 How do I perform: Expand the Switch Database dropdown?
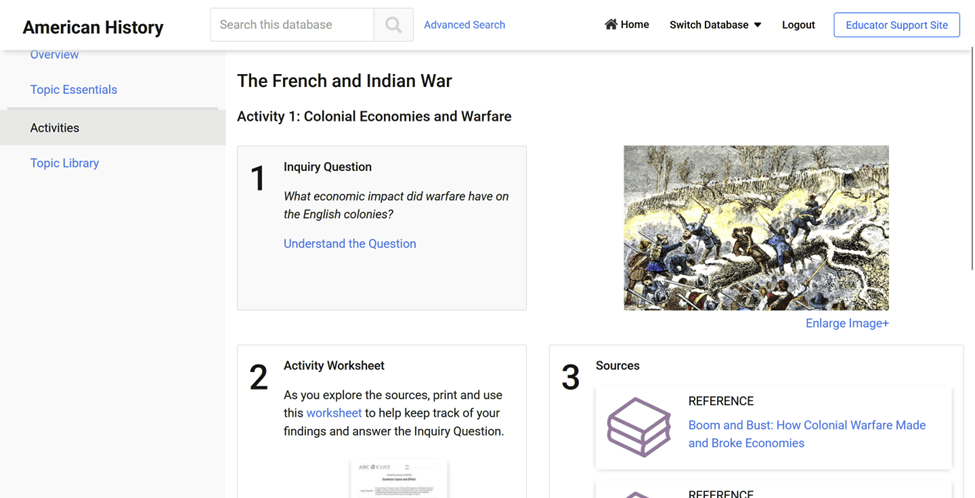[x=715, y=25]
